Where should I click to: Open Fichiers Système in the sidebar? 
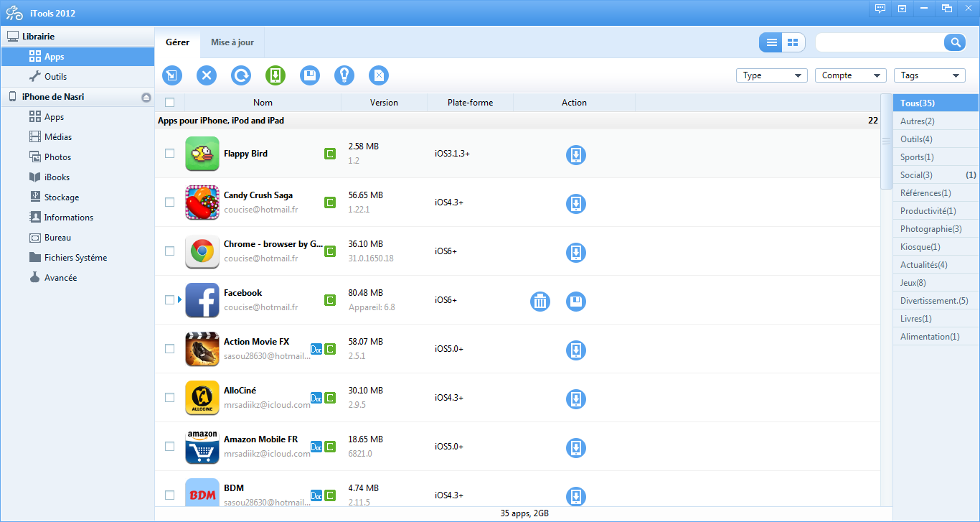[77, 258]
